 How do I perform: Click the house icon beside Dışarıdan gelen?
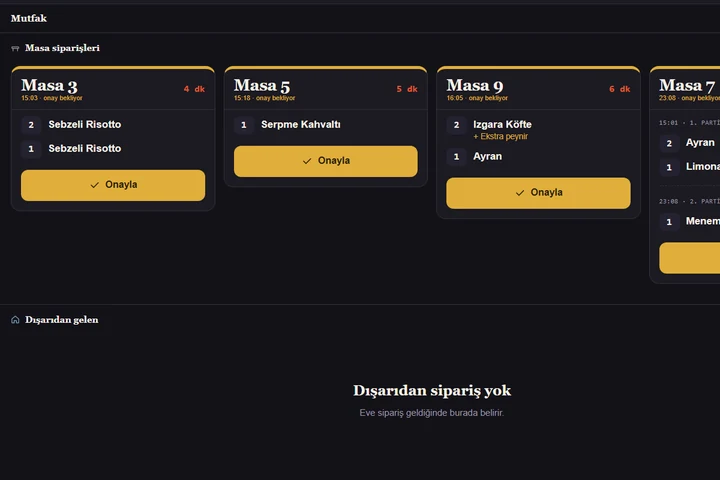tap(15, 320)
